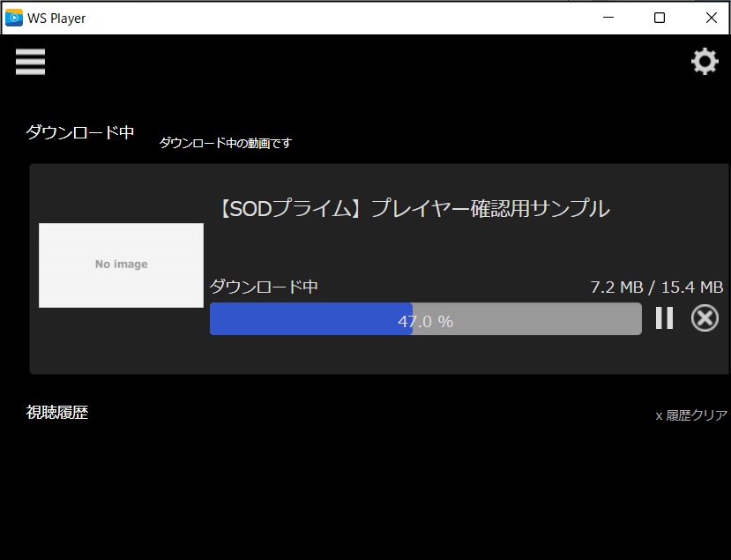Viewport: 731px width, 560px height.
Task: Select the ダウンロード中 section header
Action: pos(79,132)
